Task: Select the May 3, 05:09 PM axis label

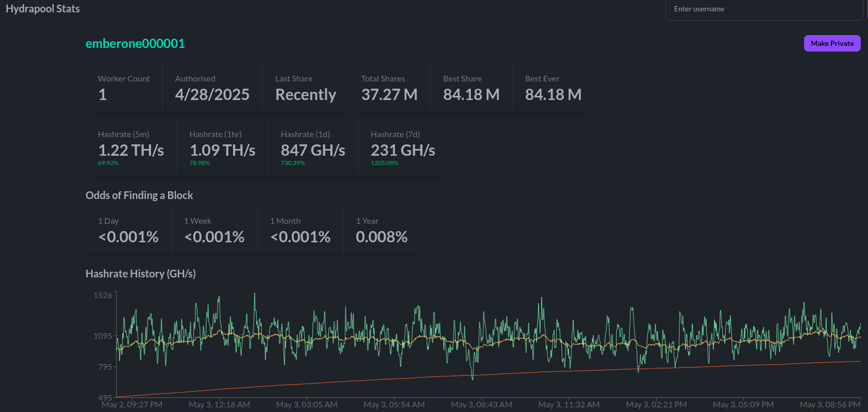Action: pyautogui.click(x=743, y=405)
